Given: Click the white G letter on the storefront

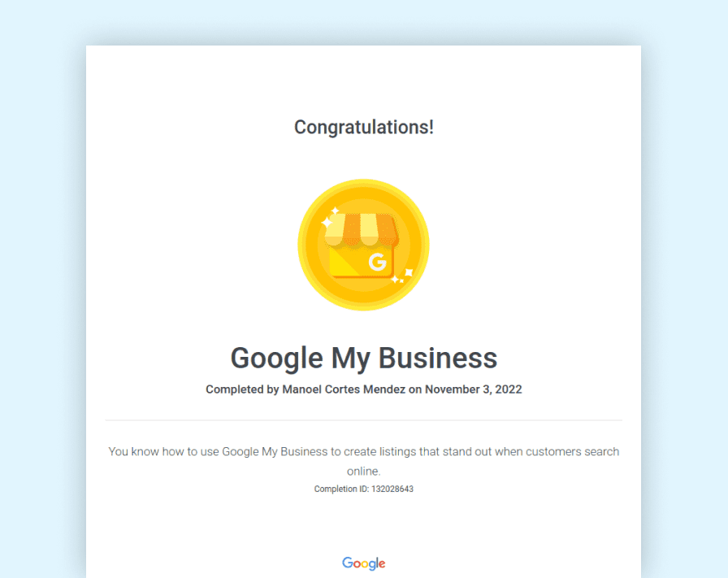Looking at the screenshot, I should point(377,262).
